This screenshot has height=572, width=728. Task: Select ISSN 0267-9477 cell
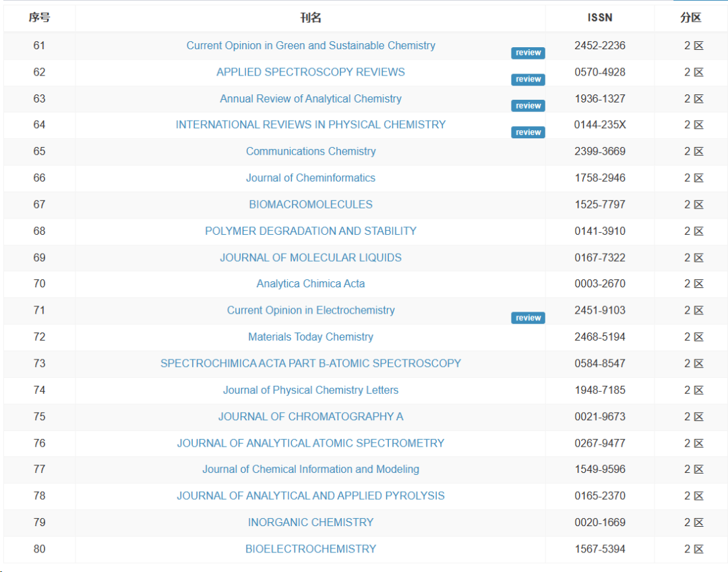click(x=600, y=442)
